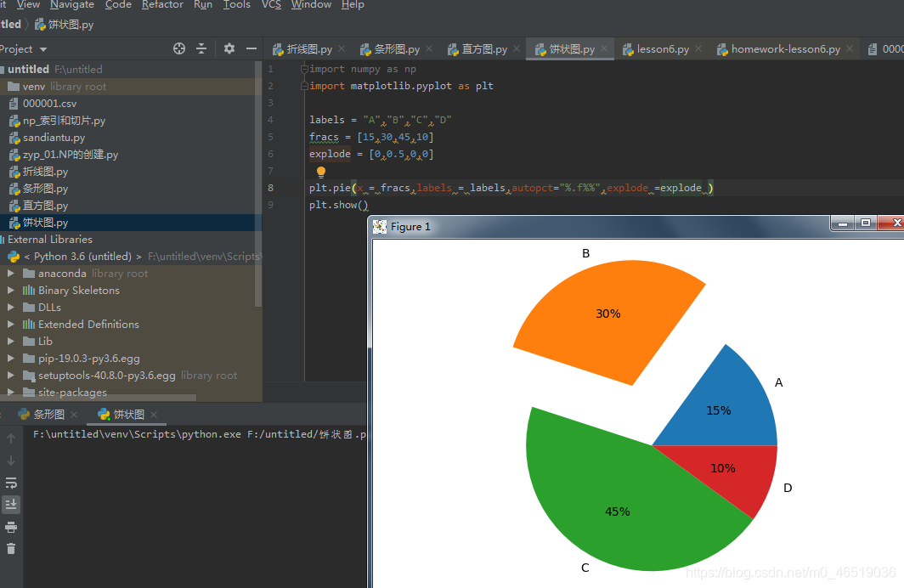Click the blue 15% pie slice

click(x=719, y=410)
